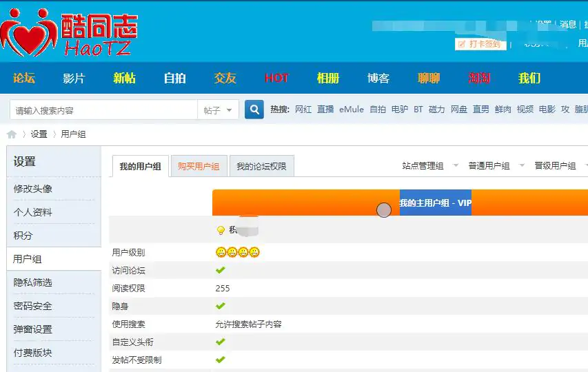The width and height of the screenshot is (588, 372).
Task: Expand the 站点管理组 dropdown
Action: point(430,165)
